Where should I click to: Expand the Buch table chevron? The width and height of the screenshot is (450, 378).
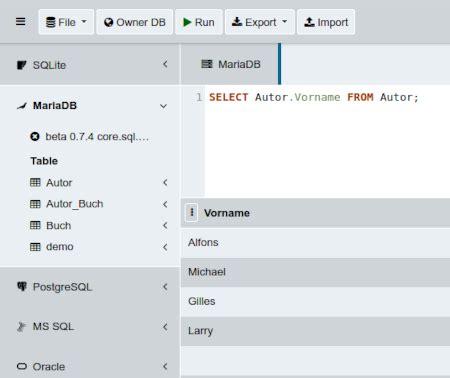click(165, 225)
